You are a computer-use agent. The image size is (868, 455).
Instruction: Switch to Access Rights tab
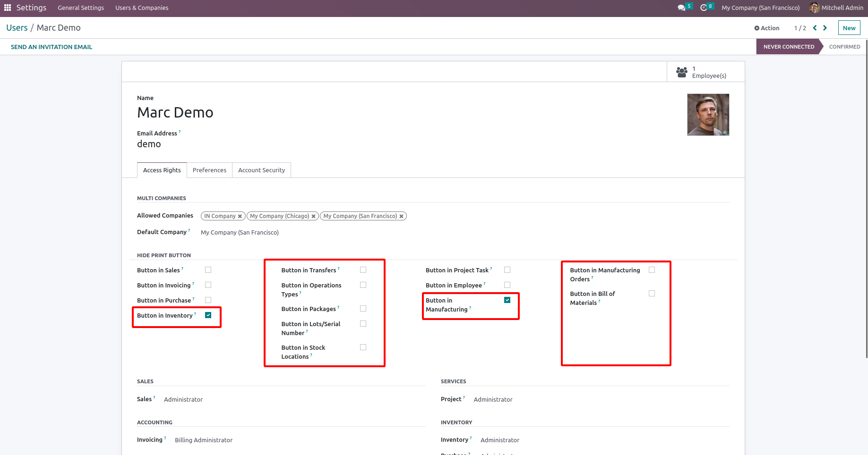162,170
